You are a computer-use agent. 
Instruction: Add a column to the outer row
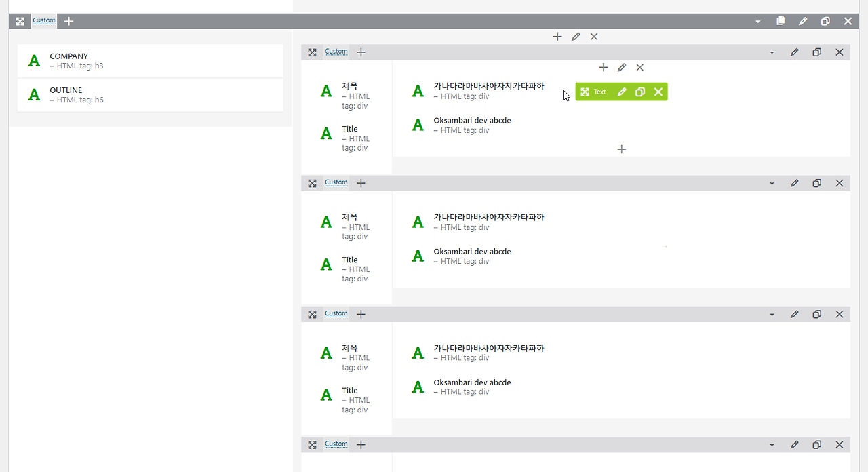(x=68, y=21)
